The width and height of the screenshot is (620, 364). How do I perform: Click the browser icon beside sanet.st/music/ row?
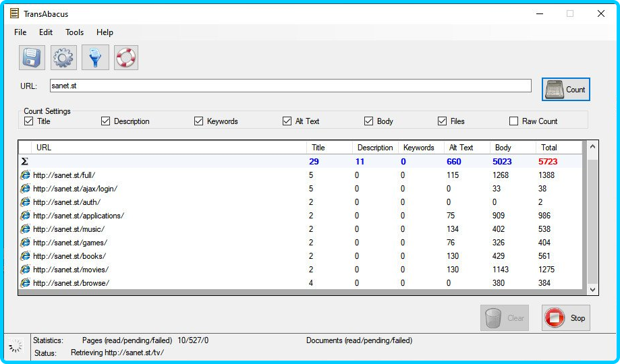tap(26, 229)
